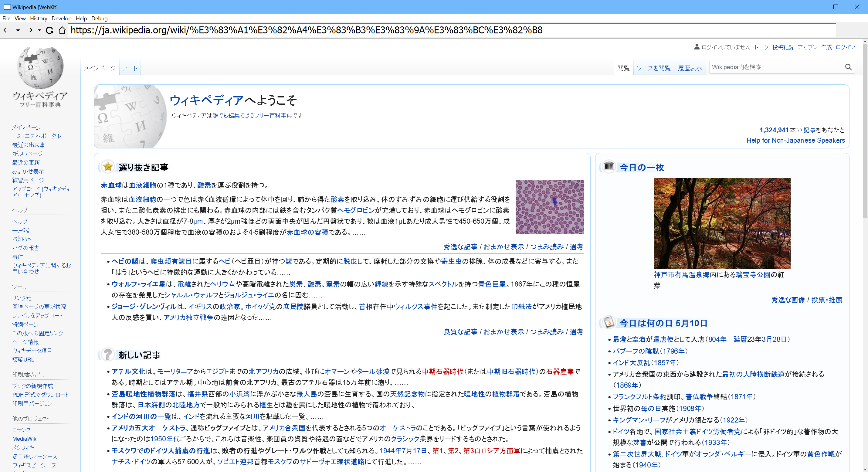
Task: Open the red blood cell thumbnail image
Action: (550, 206)
